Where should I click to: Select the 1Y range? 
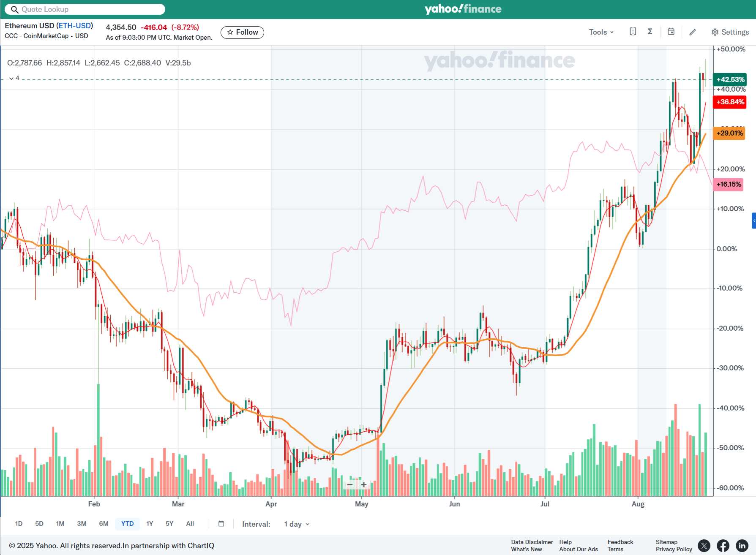150,524
